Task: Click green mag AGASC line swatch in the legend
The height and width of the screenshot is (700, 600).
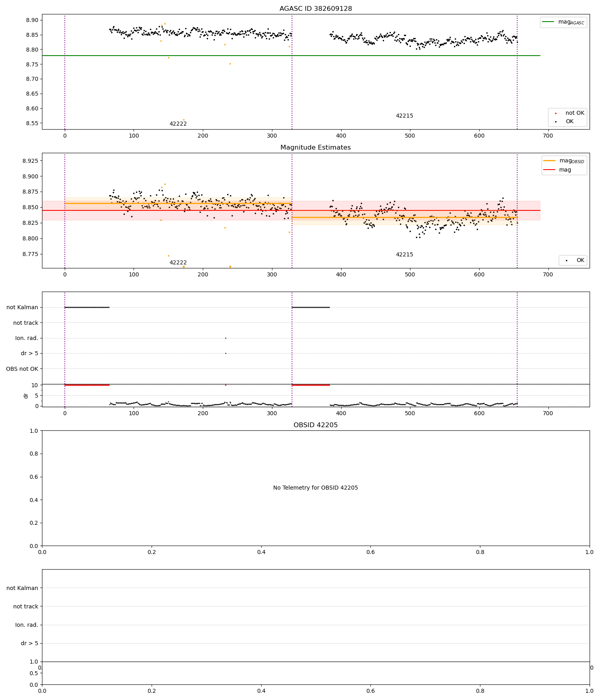Action: point(548,22)
